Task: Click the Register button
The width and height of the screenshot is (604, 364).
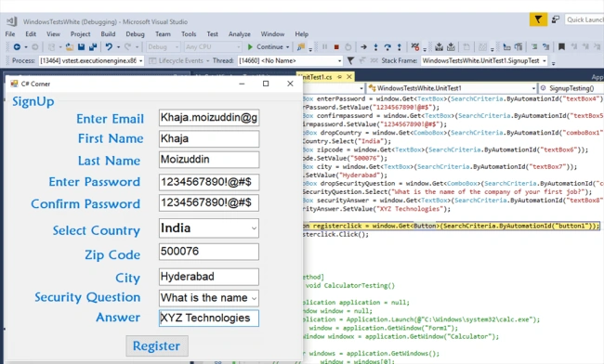Action: 157,346
